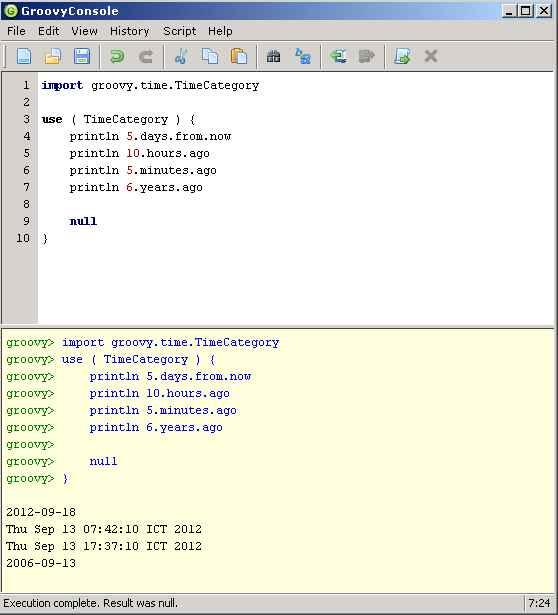Viewport: 558px width, 615px height.
Task: Click the New File toolbar icon
Action: 24,56
